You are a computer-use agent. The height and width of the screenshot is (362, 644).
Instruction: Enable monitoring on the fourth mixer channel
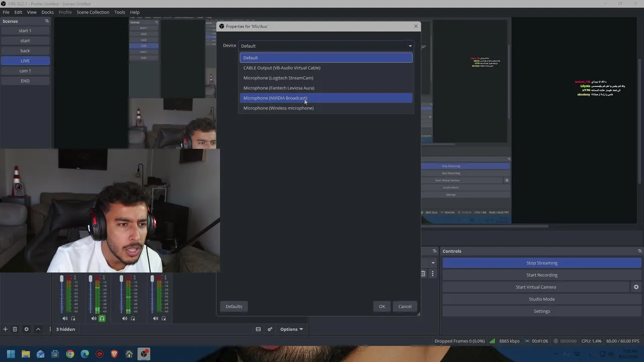[x=164, y=318]
